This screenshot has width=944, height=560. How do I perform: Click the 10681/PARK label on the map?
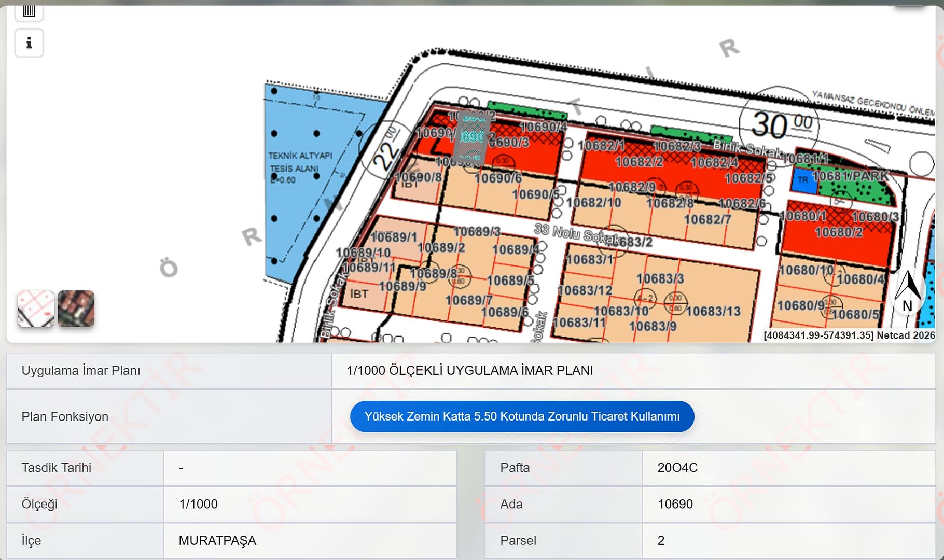850,176
